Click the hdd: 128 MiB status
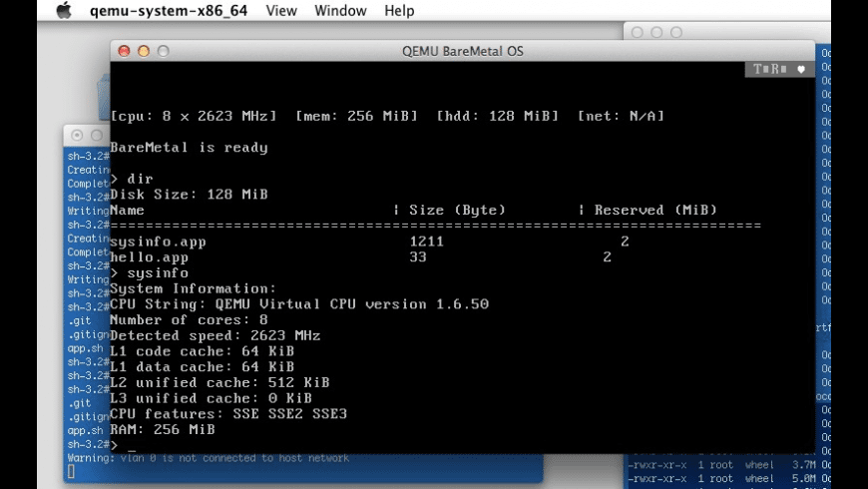This screenshot has width=868, height=489. pyautogui.click(x=498, y=116)
